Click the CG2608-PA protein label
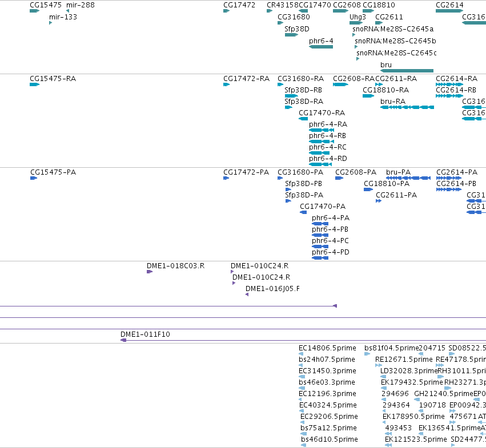Screen dimensions: 486x448 point(356,172)
